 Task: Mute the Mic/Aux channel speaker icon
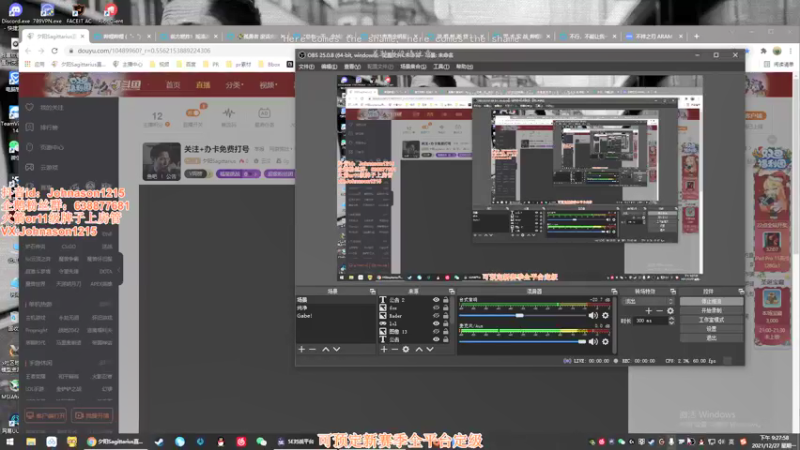tap(593, 342)
